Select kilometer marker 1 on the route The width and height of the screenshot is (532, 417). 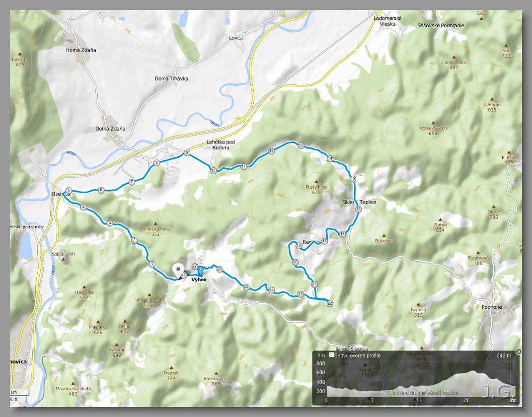tap(152, 265)
